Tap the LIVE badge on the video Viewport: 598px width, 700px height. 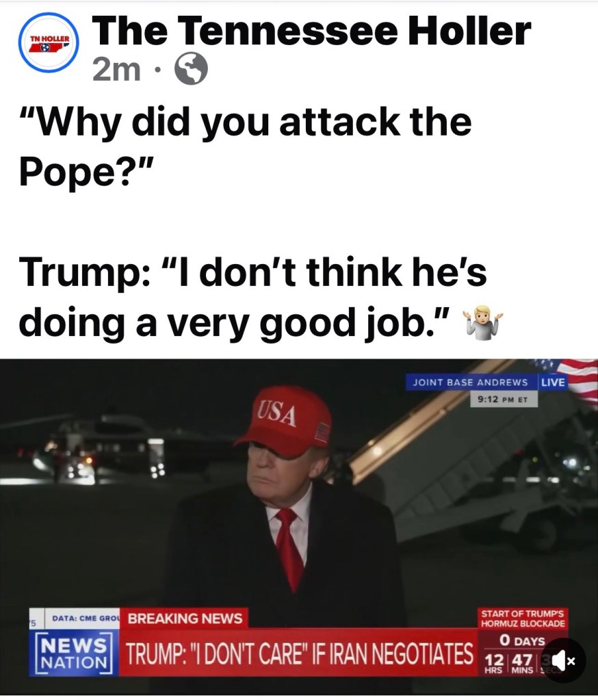coord(553,382)
